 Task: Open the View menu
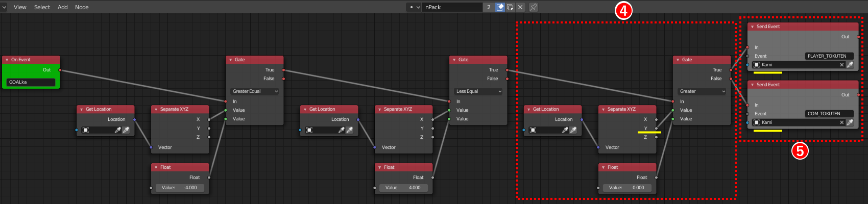point(20,7)
